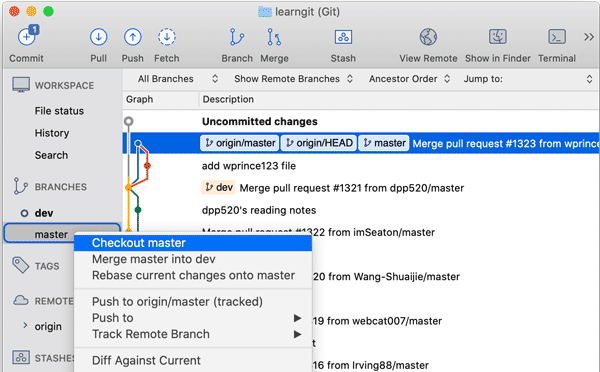Click the View Remote globe icon
The height and width of the screenshot is (372, 600).
point(428,37)
